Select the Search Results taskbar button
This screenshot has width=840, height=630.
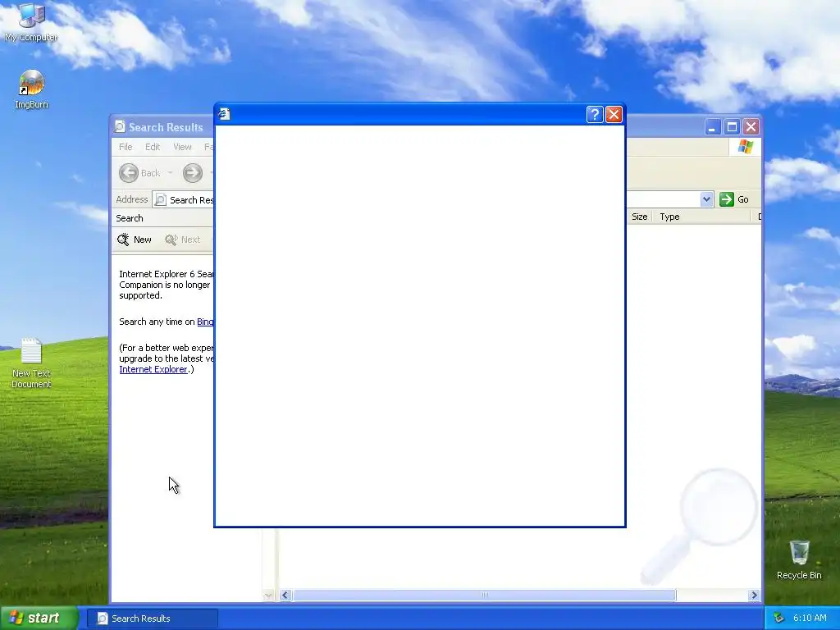tap(152, 619)
